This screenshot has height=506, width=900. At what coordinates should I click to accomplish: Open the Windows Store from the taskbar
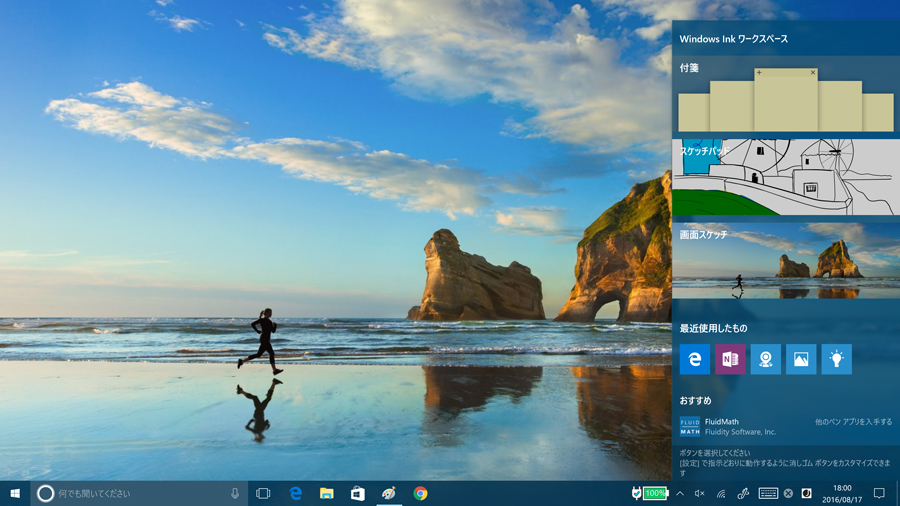click(357, 493)
